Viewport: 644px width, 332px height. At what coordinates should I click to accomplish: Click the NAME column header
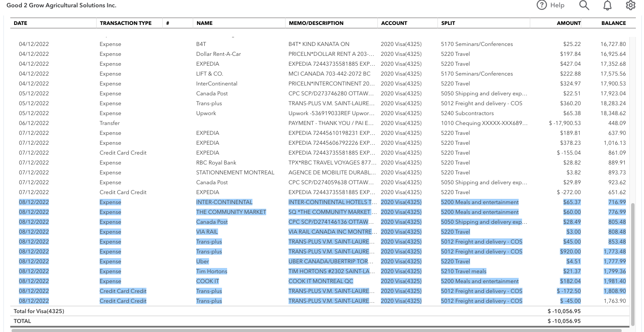point(204,23)
